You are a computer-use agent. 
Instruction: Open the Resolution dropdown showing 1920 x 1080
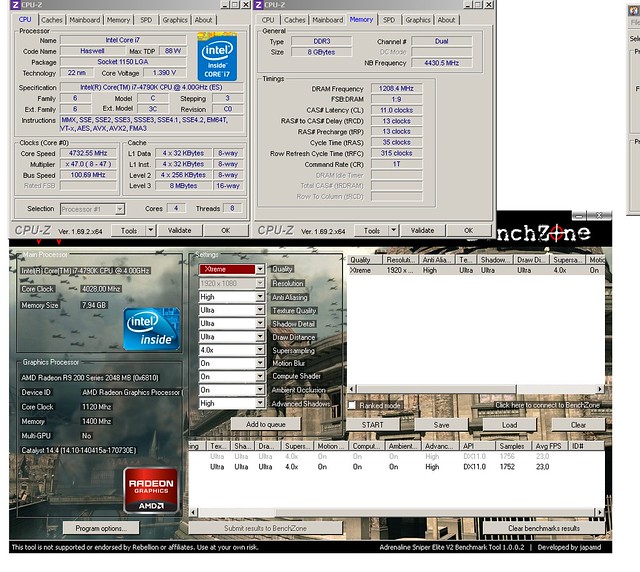[260, 283]
